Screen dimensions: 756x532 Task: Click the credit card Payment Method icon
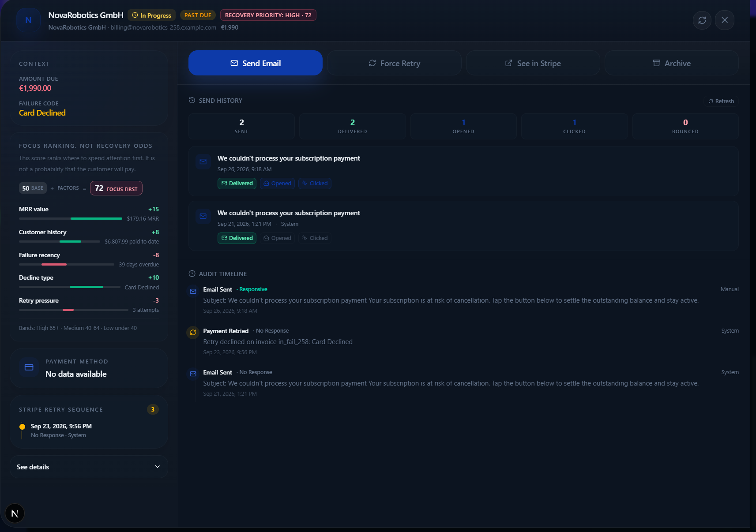(29, 367)
